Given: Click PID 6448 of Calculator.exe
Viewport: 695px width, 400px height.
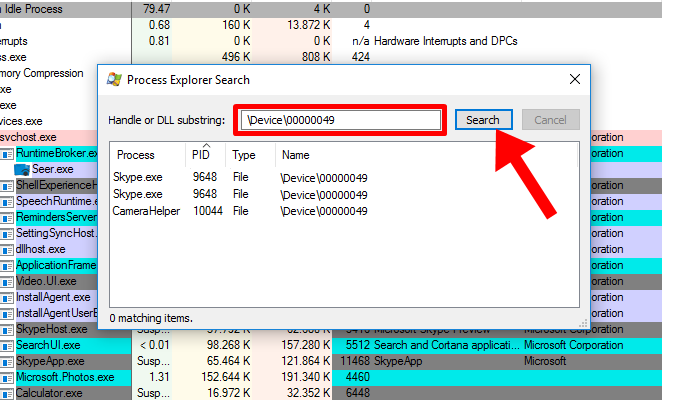Looking at the screenshot, I should (358, 393).
